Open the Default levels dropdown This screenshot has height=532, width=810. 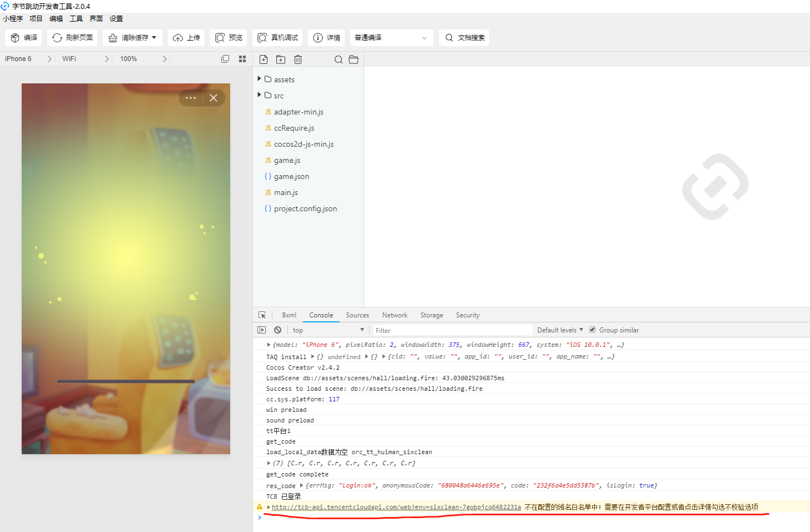click(x=560, y=330)
